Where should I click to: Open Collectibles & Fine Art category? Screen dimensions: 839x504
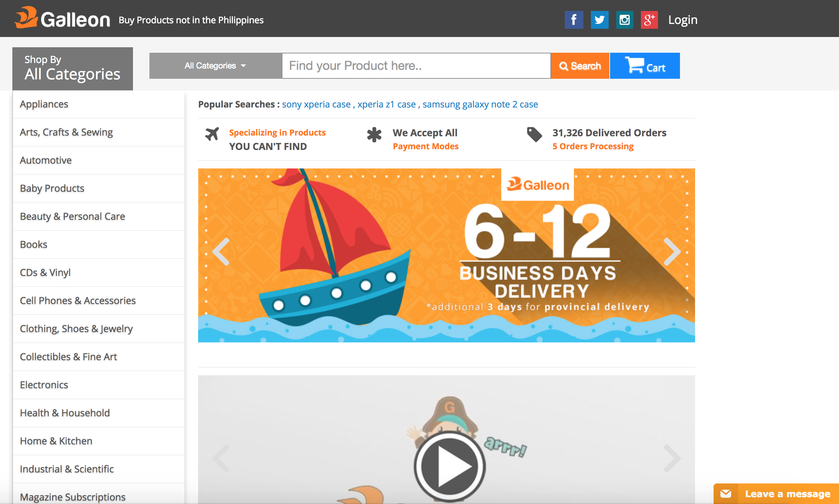pos(99,357)
